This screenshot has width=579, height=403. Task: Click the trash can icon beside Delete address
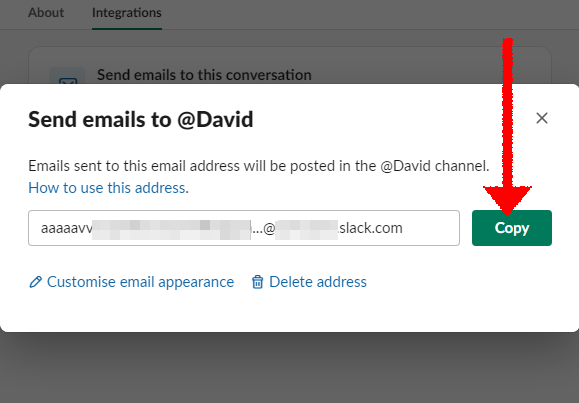257,282
